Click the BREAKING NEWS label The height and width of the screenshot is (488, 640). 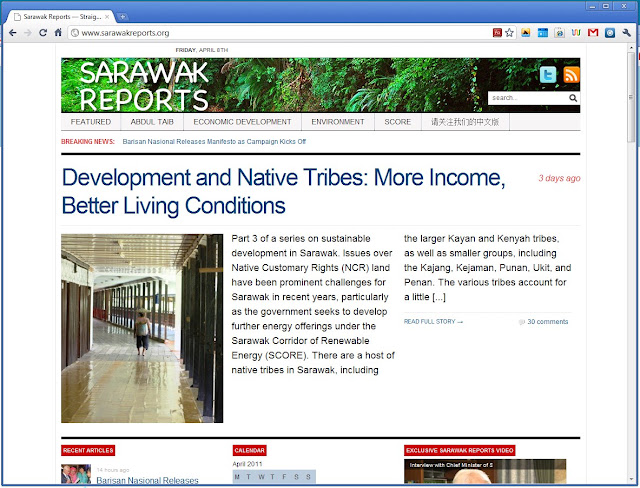pyautogui.click(x=88, y=142)
